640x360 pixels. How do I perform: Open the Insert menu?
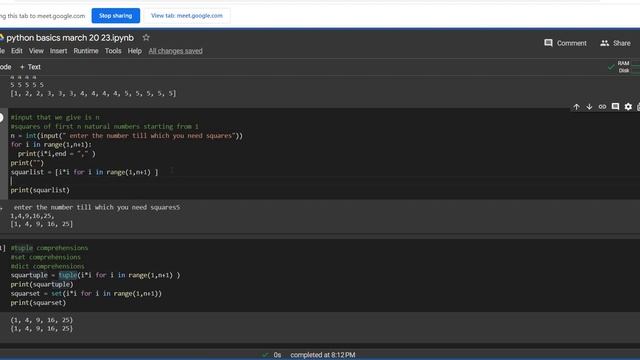(58, 51)
